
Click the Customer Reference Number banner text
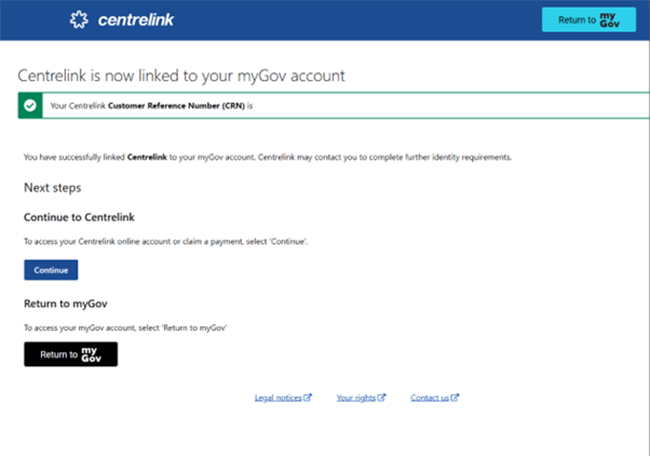click(144, 105)
